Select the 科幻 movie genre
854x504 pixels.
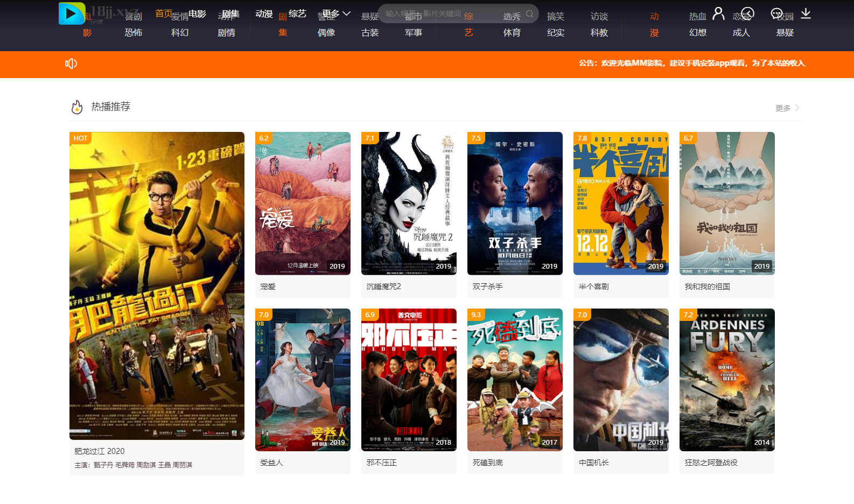(x=180, y=33)
